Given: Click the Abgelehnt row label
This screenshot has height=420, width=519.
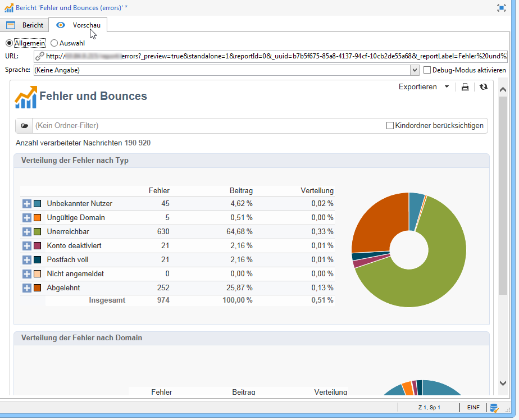Looking at the screenshot, I should [63, 288].
